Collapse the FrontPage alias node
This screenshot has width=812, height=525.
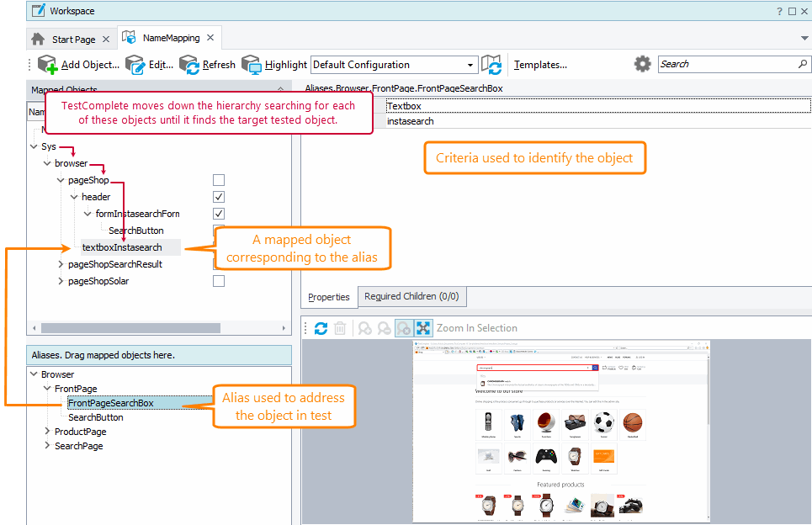pos(48,388)
